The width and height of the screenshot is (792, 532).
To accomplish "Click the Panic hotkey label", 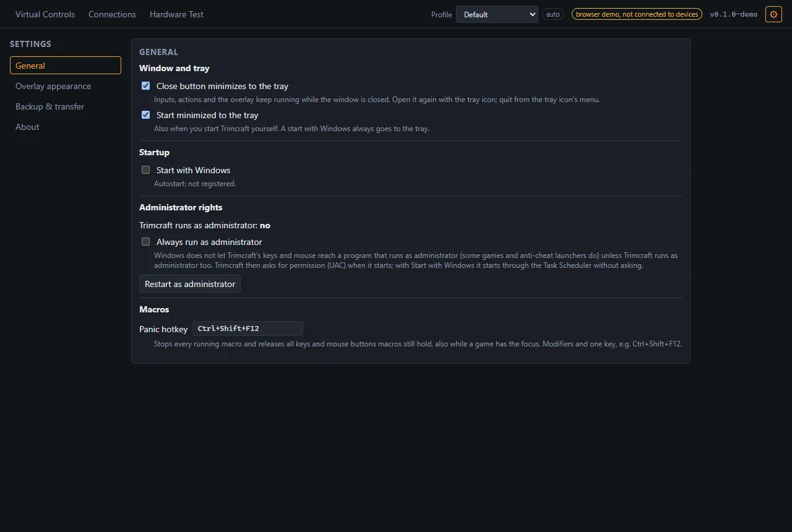I will point(163,329).
